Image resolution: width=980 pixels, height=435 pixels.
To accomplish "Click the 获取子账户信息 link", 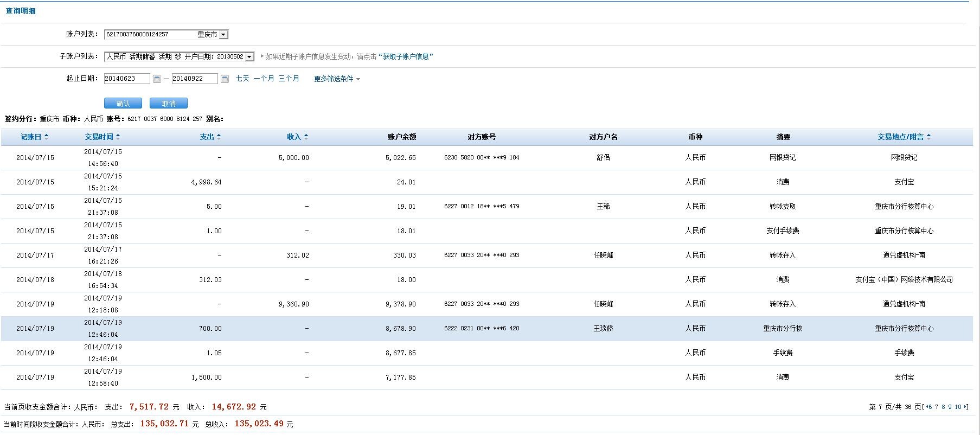I will pos(406,56).
